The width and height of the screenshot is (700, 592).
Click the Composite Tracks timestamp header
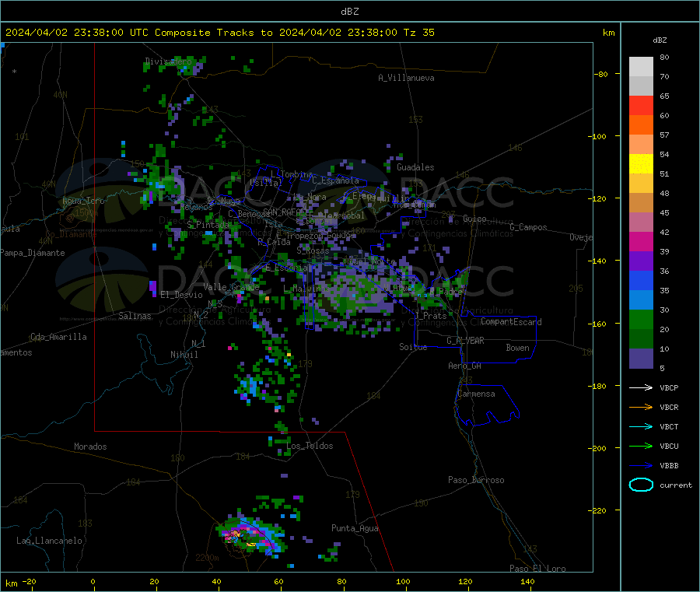[x=219, y=33]
